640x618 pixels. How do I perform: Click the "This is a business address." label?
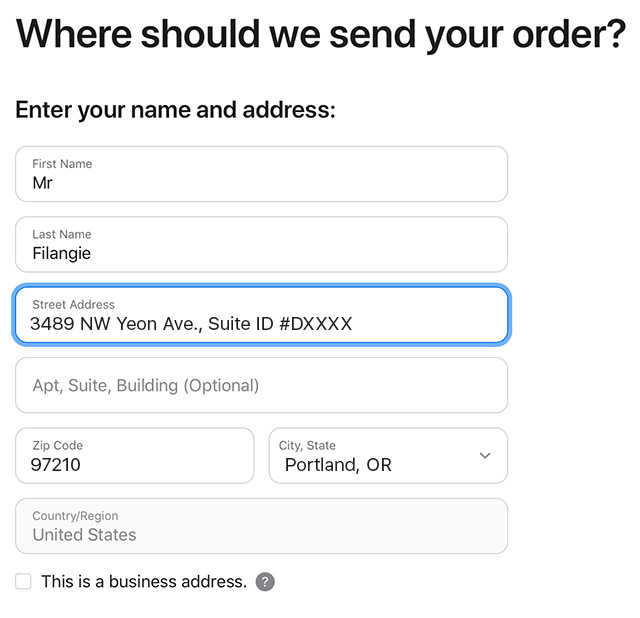tap(144, 582)
